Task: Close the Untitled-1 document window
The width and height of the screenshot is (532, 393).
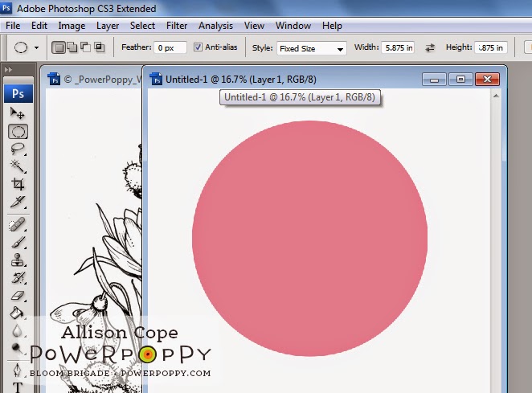Action: [x=487, y=80]
